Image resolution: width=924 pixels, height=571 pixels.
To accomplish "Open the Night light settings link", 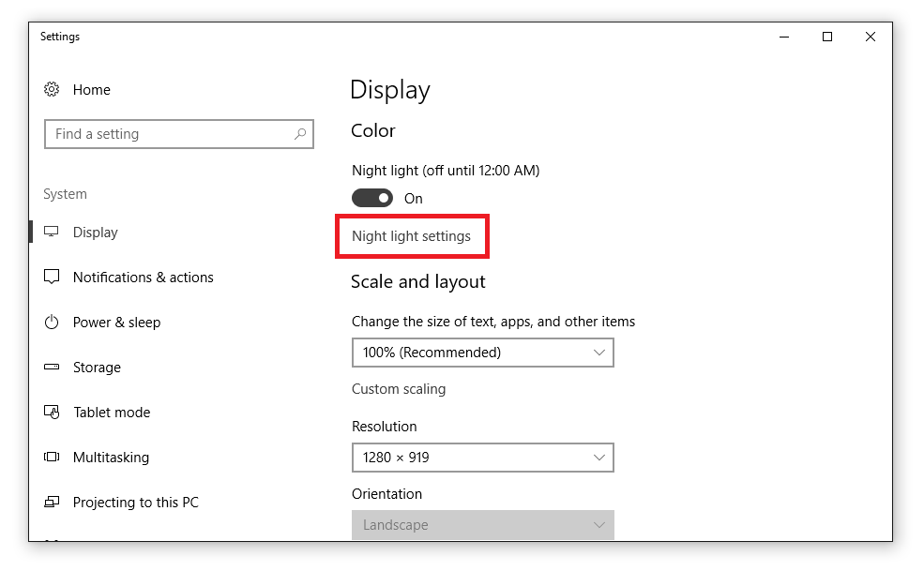I will tap(411, 236).
